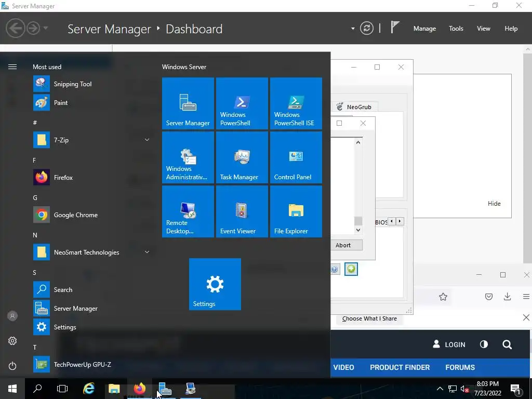Open the Windows PowerShell ISE tile
The width and height of the screenshot is (532, 399).
[x=296, y=103]
